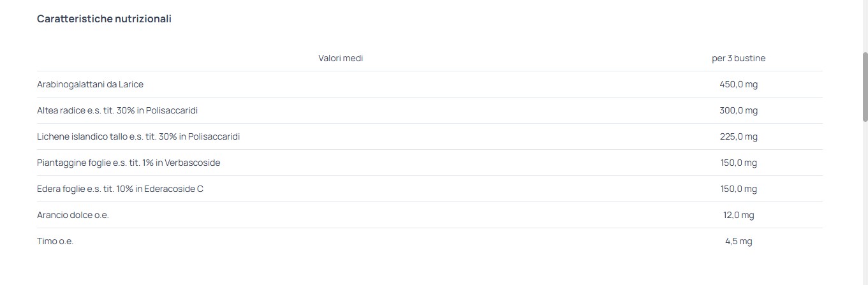
Task: Select the Valori medi column header
Action: (341, 58)
